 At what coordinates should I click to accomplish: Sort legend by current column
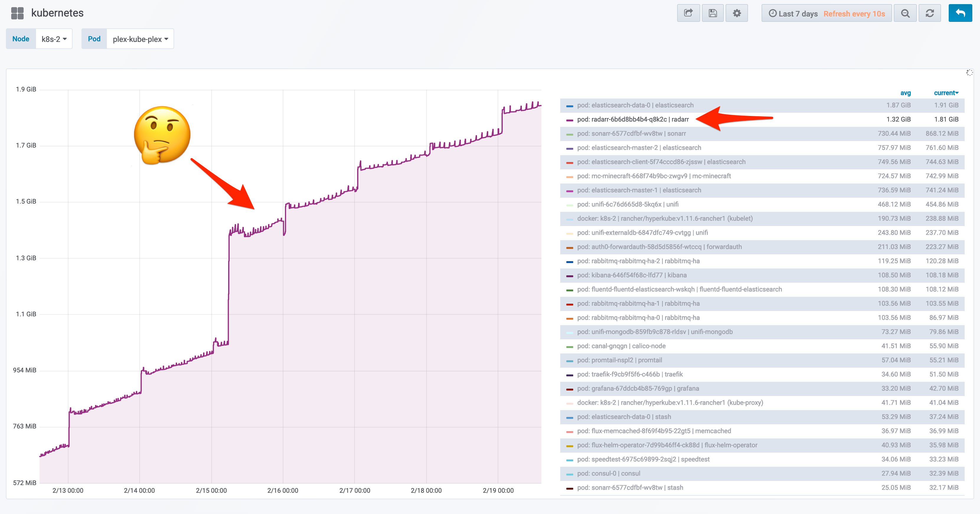(x=945, y=93)
